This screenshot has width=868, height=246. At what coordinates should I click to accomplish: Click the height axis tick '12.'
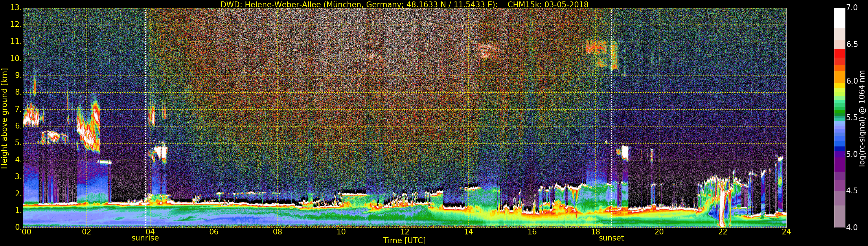(16, 25)
